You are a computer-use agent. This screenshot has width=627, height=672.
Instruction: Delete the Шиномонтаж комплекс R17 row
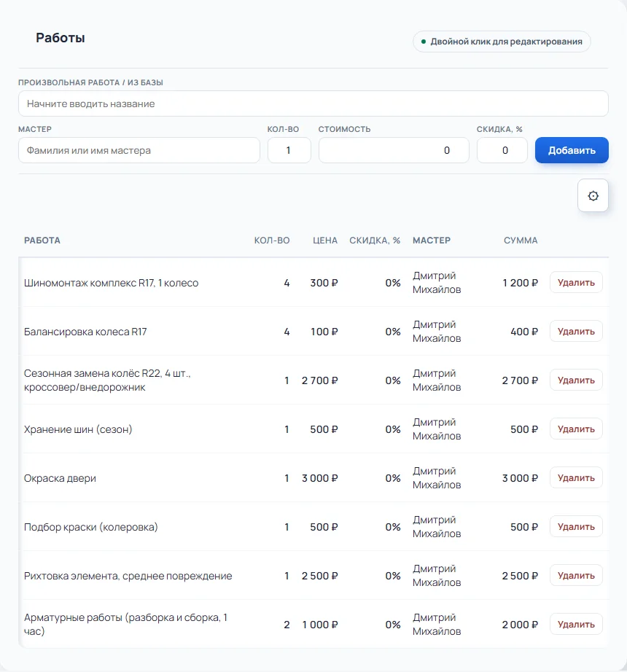(x=576, y=282)
